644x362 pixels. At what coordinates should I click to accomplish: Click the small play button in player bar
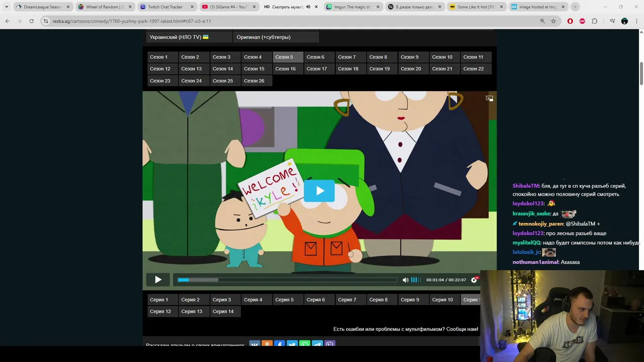point(158,280)
